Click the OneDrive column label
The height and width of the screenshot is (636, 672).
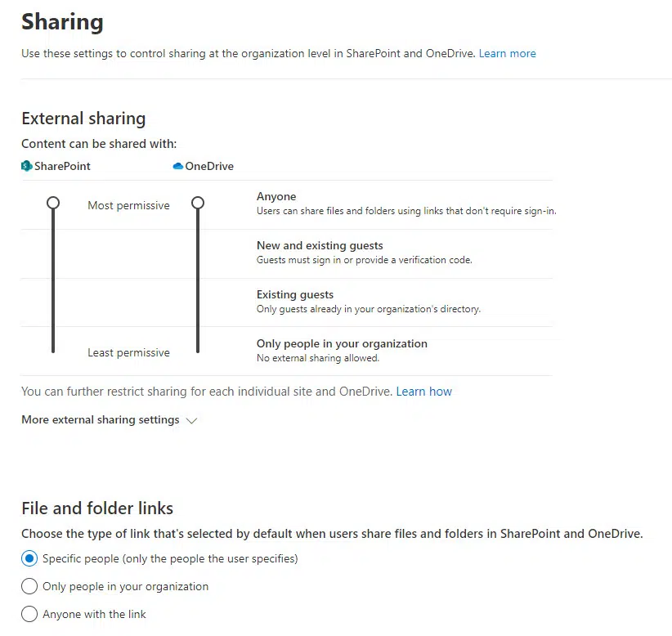coord(209,166)
